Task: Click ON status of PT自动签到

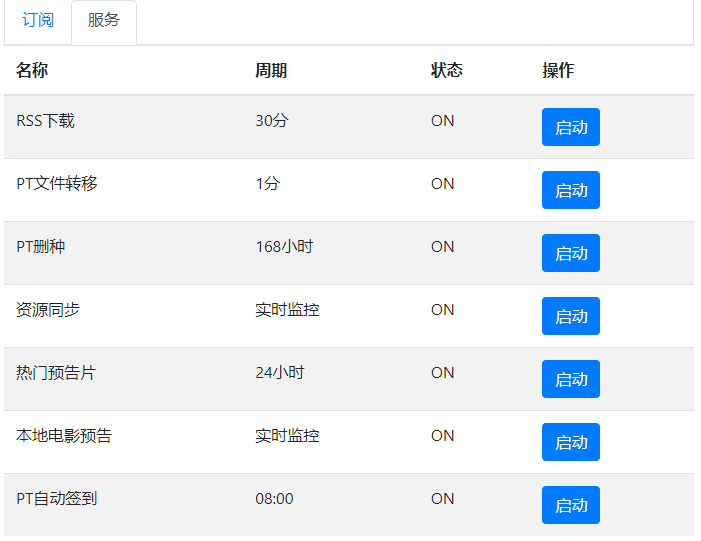Action: (x=443, y=499)
